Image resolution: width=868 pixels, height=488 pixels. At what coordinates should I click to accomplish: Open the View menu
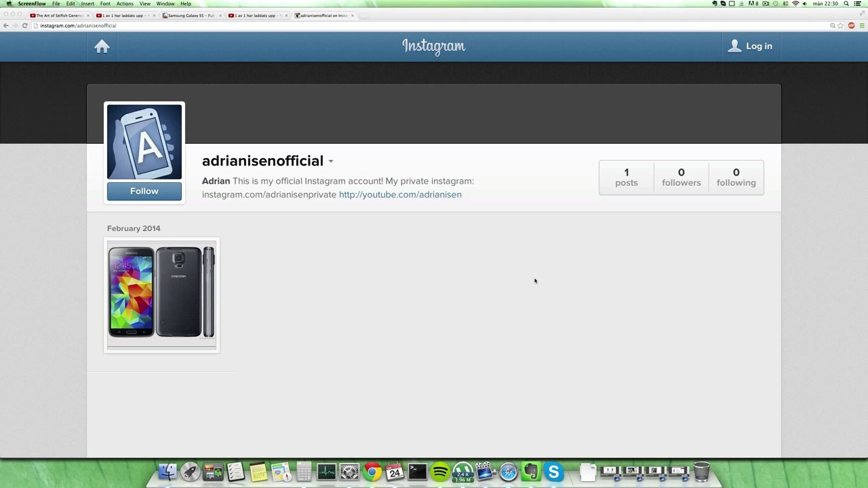145,3
